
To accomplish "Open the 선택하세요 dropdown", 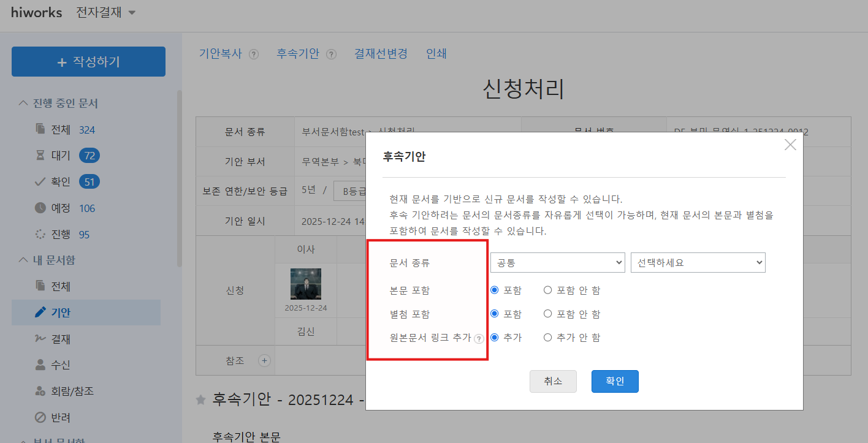I will 698,262.
